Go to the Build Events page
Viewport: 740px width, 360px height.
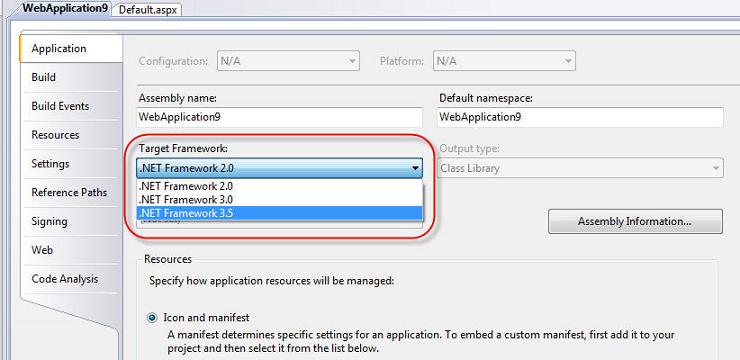[x=71, y=106]
